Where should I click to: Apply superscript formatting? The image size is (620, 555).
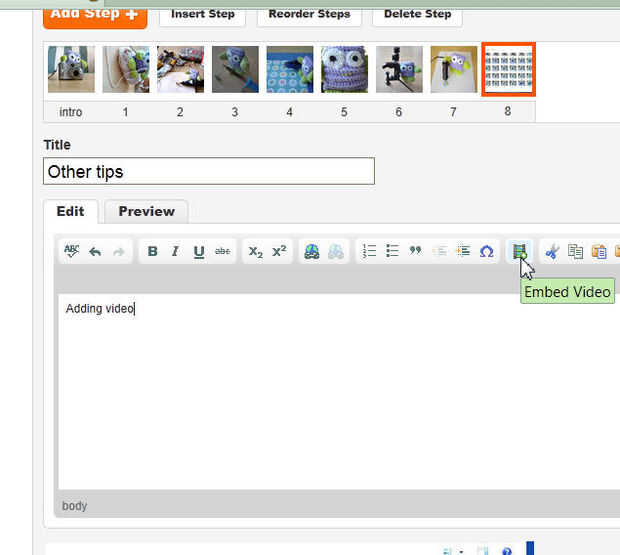[x=279, y=251]
